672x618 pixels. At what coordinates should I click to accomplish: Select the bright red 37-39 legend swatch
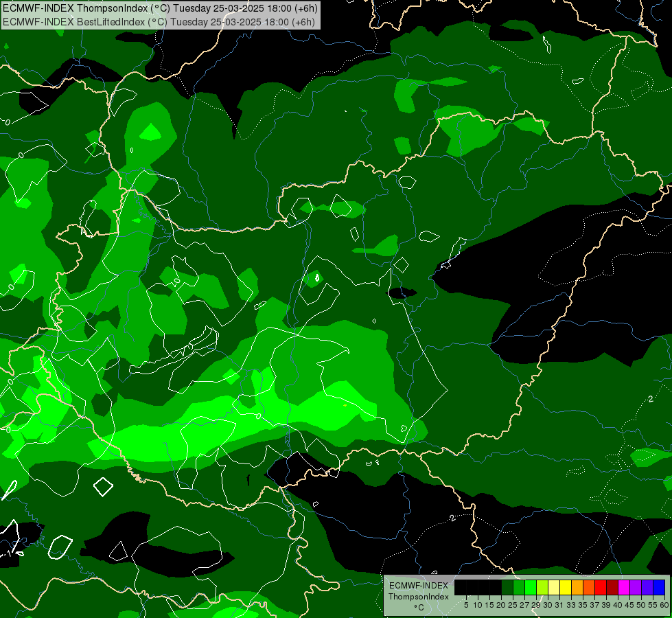point(601,588)
